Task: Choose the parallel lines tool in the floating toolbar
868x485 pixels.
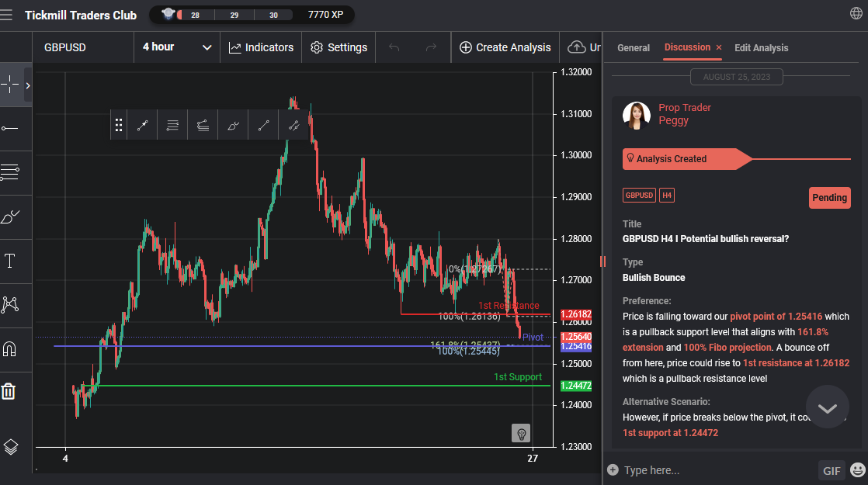Action: (172, 125)
